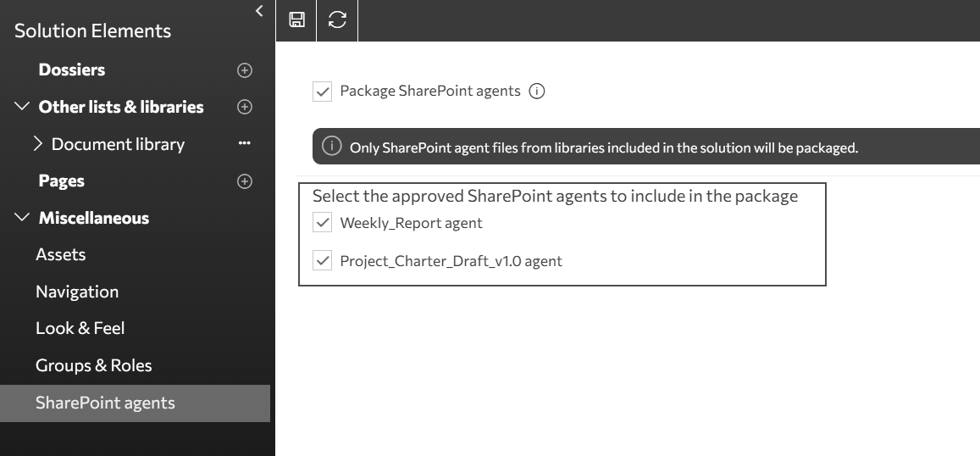Add a new Dossier with the plus icon
The height and width of the screenshot is (456, 980).
[x=245, y=70]
